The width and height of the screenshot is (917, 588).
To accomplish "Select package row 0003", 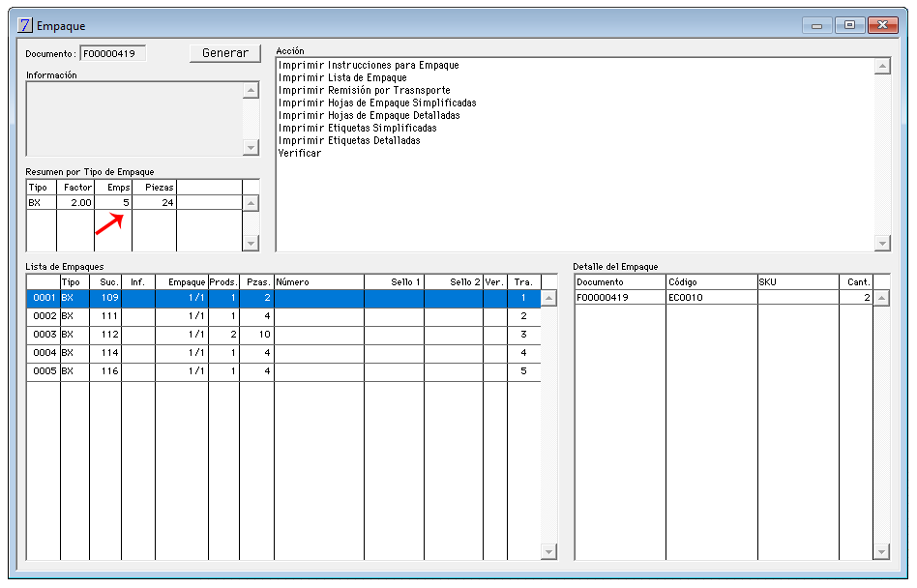I will (283, 335).
